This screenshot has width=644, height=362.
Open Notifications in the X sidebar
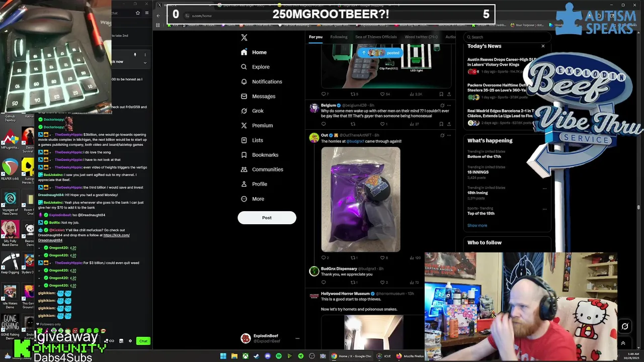coord(261,81)
